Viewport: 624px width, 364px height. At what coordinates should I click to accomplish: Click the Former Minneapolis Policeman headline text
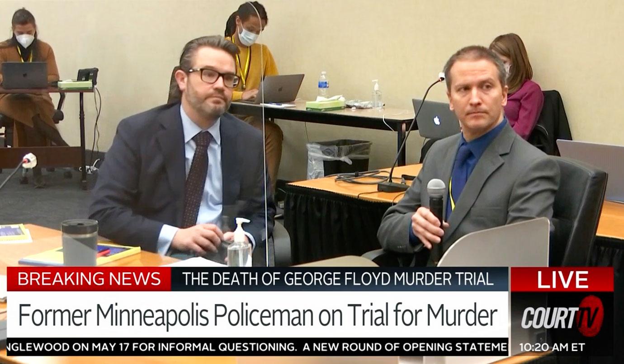click(x=257, y=315)
